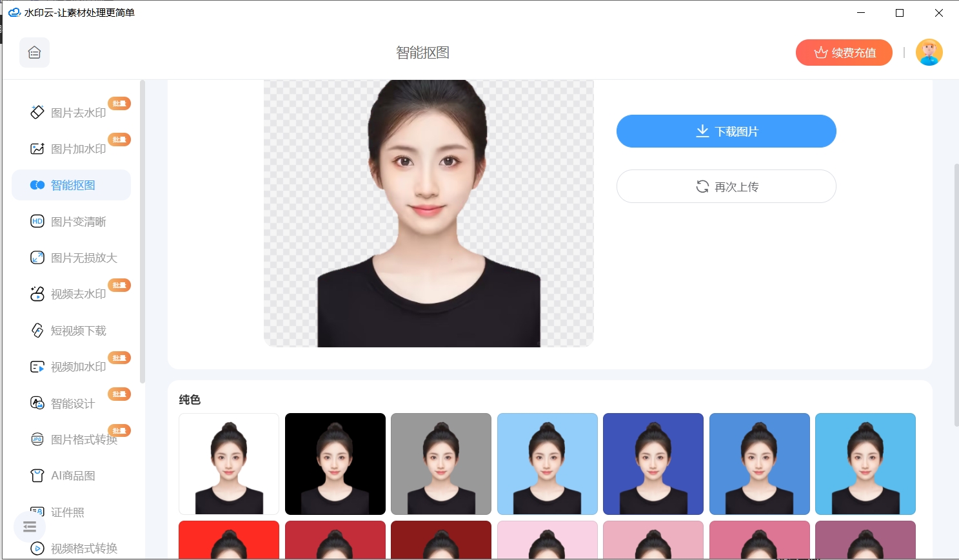The height and width of the screenshot is (560, 959).
Task: Open 视频去水印 tool
Action: point(71,294)
